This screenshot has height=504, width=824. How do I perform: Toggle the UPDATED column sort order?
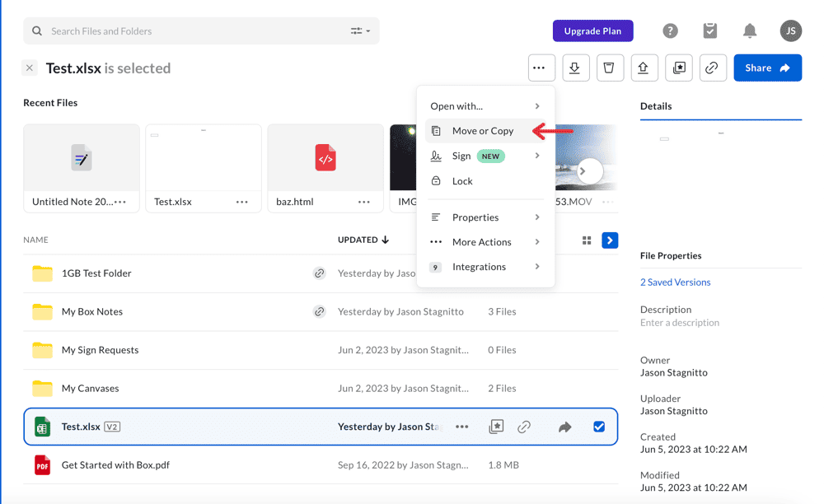[363, 240]
